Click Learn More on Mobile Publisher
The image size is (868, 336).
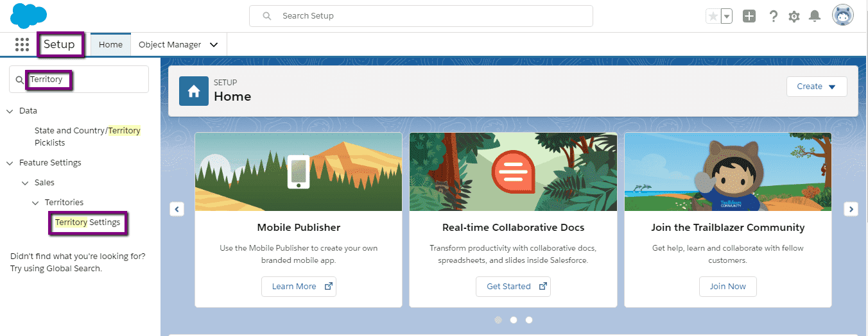(299, 287)
